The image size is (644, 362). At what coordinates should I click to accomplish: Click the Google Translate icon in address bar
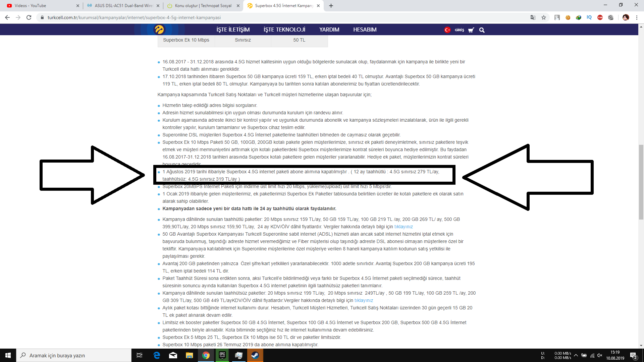(x=533, y=17)
